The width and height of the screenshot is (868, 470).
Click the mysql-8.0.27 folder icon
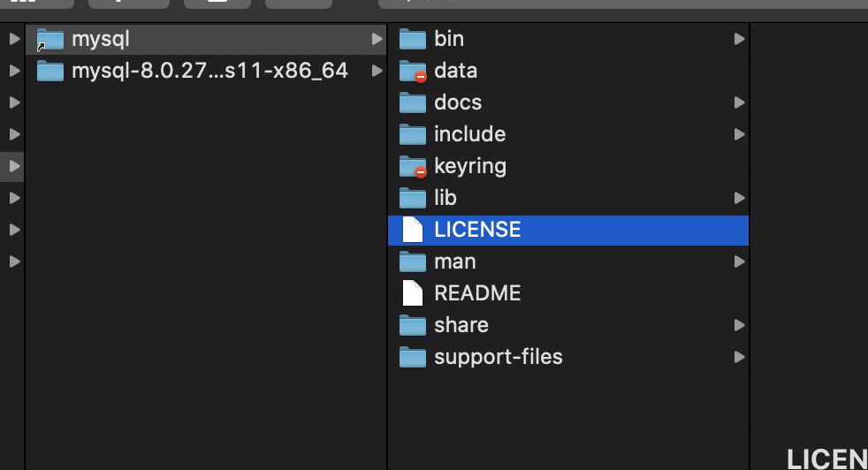[50, 71]
